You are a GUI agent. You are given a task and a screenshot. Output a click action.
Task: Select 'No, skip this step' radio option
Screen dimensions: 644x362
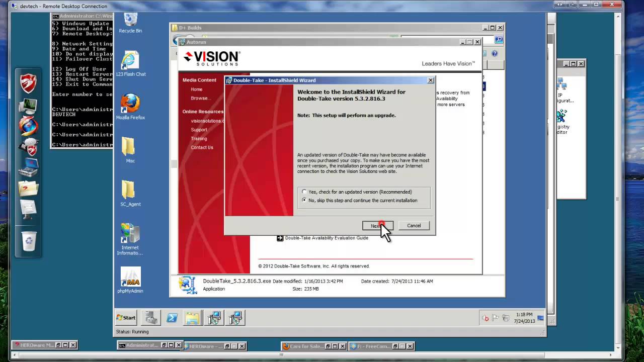[304, 201]
